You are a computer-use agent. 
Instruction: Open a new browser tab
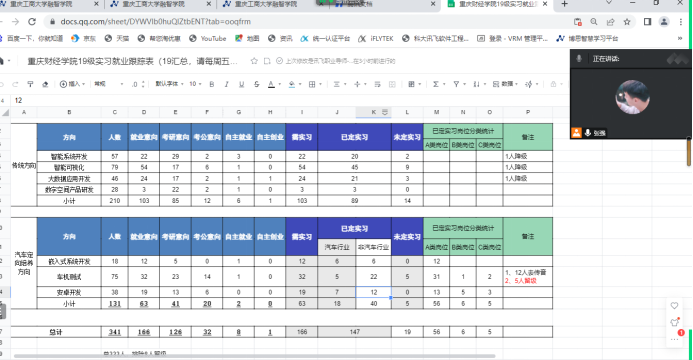[x=564, y=4]
